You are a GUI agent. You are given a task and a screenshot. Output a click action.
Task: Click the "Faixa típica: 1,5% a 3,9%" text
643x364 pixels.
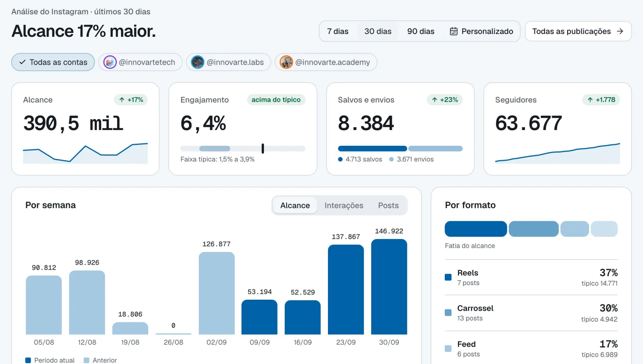click(218, 159)
